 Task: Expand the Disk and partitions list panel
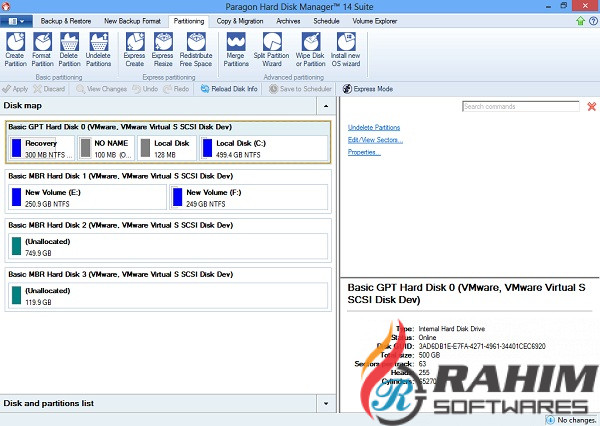point(326,403)
